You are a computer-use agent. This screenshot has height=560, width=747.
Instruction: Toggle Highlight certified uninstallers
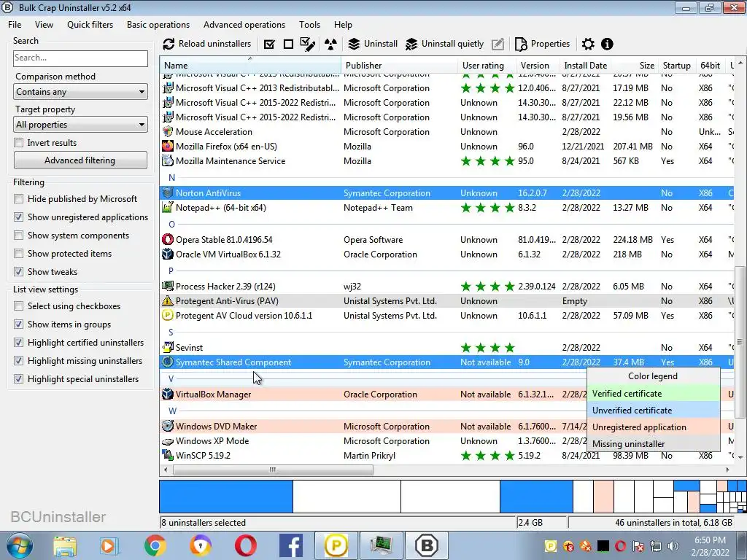coord(18,343)
